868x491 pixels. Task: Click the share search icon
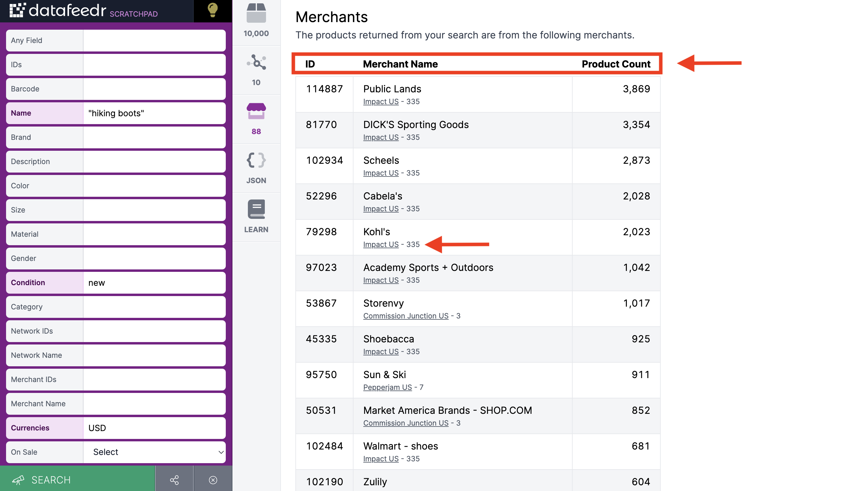174,480
